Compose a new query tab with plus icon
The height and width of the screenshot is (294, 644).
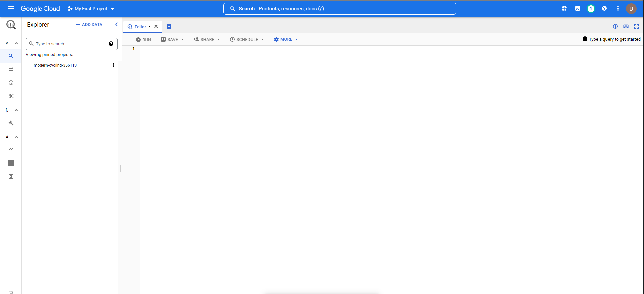(169, 27)
